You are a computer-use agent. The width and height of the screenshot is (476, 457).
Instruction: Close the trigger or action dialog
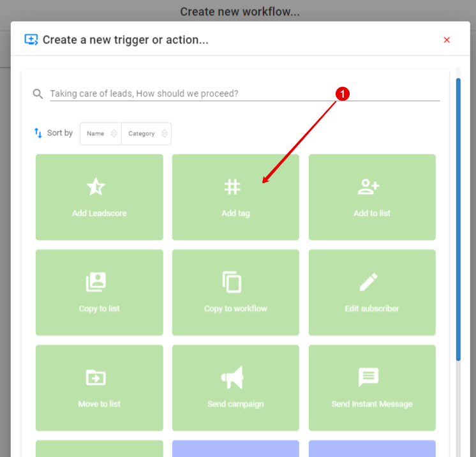[x=447, y=40]
